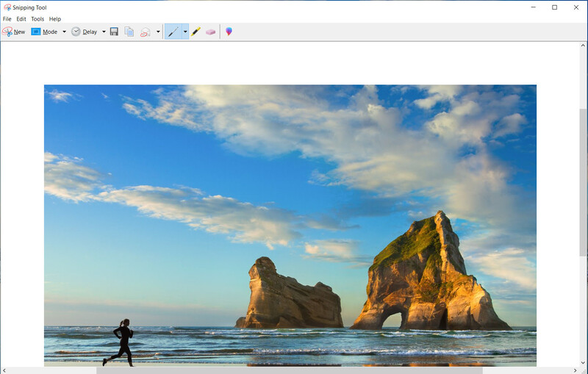Save the snip with floppy disk icon
This screenshot has height=374, width=588.
pos(115,32)
